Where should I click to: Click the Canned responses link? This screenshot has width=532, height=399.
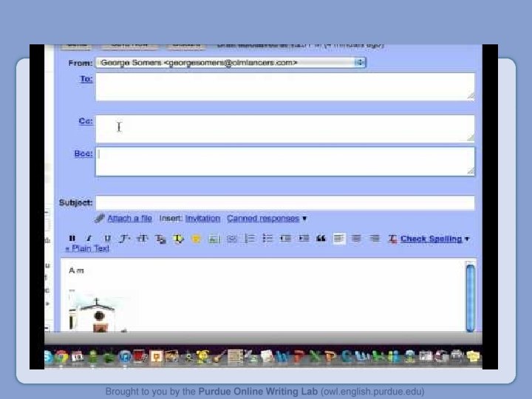click(x=263, y=219)
